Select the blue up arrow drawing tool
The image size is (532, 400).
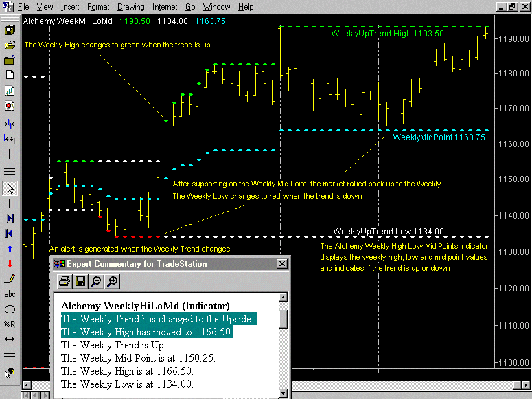click(10, 249)
